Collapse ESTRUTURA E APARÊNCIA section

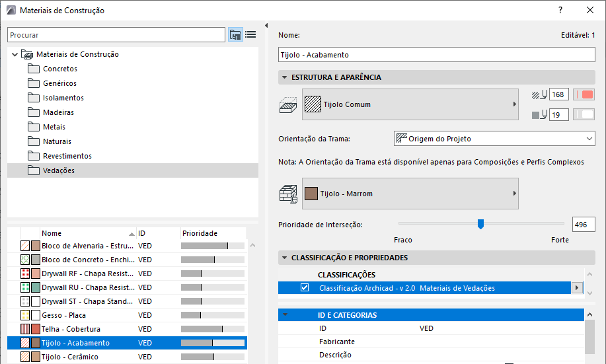point(284,77)
